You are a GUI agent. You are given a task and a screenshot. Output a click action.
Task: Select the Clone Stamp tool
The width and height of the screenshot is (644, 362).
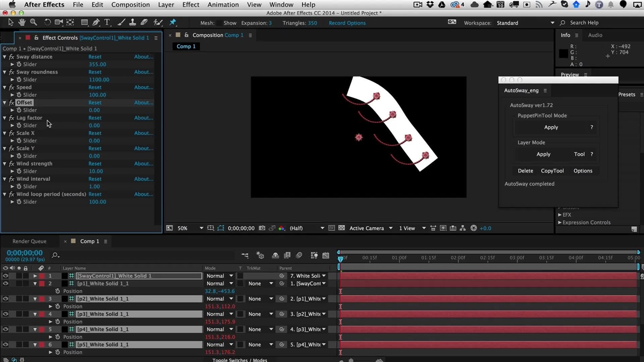coord(133,23)
